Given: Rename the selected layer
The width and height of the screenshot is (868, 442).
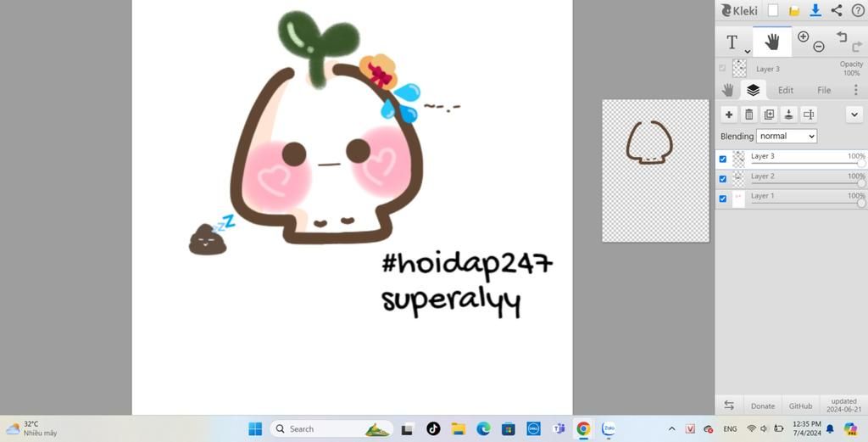Looking at the screenshot, I should point(809,115).
